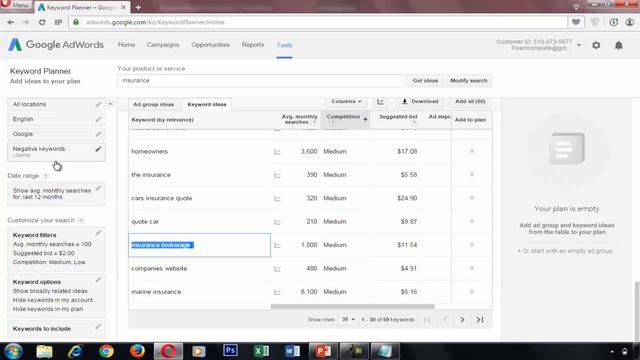Download the keyword ideas
Viewport: 640px width, 360px height.
tap(420, 101)
